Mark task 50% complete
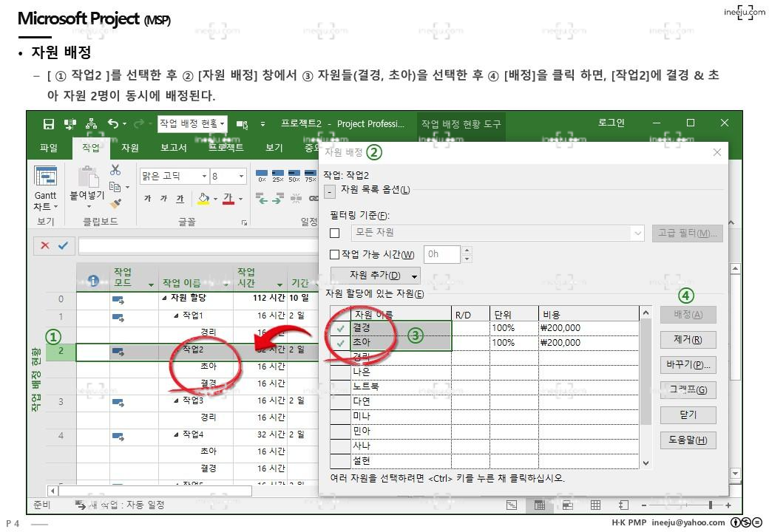 pos(294,175)
